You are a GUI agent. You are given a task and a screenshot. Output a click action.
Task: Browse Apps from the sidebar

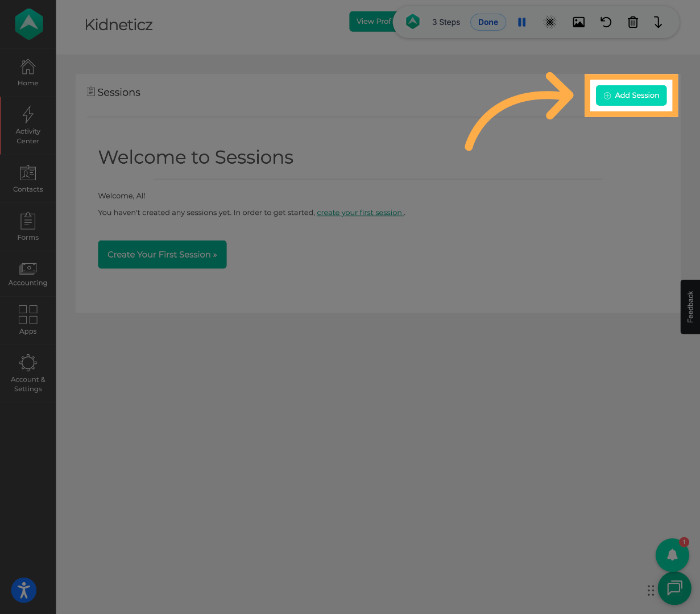pyautogui.click(x=28, y=320)
